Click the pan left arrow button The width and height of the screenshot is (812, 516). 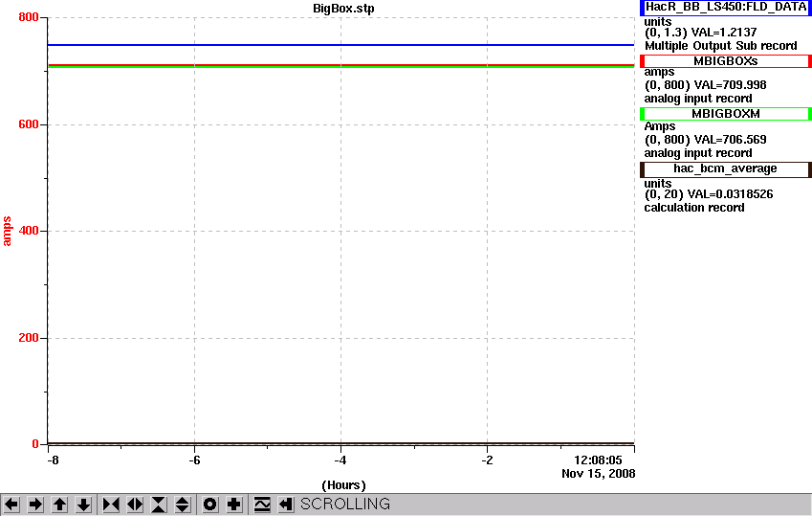tap(11, 505)
